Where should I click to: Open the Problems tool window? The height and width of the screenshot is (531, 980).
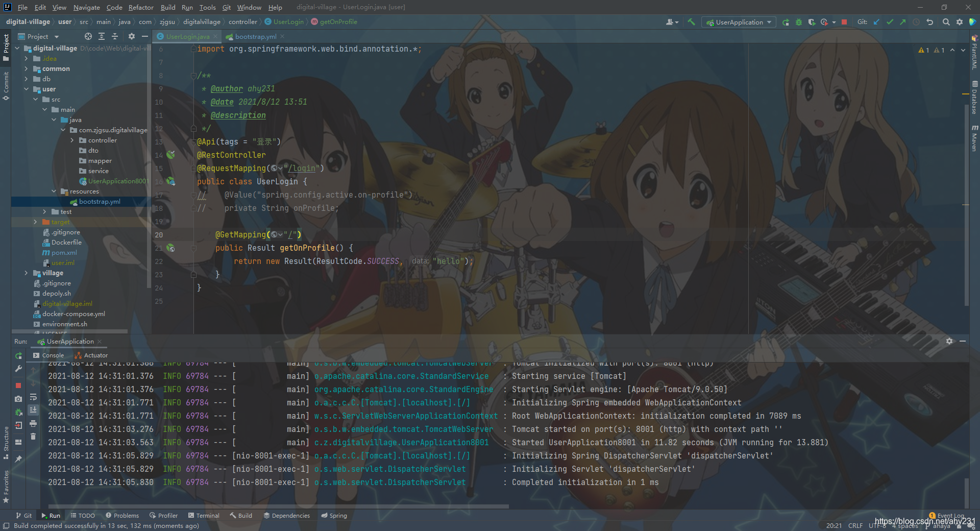pos(122,515)
